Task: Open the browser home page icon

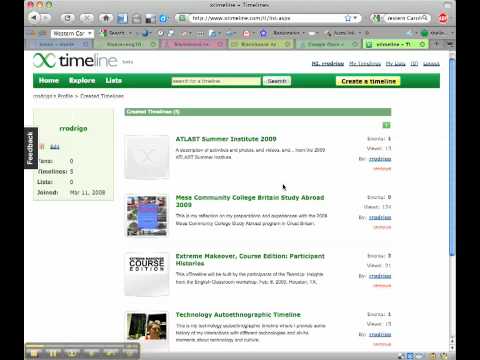Action: click(x=106, y=18)
